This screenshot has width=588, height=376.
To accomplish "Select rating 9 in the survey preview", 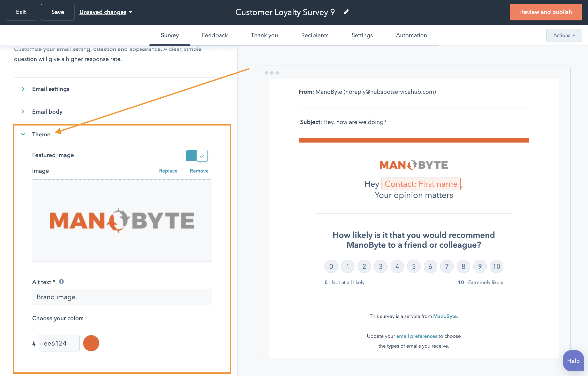I will click(480, 267).
